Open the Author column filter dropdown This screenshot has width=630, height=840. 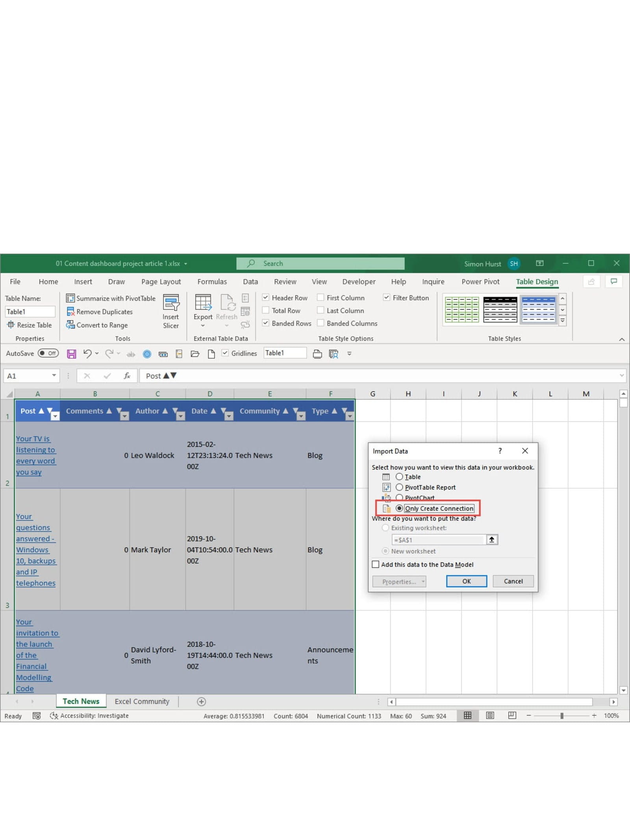point(180,415)
